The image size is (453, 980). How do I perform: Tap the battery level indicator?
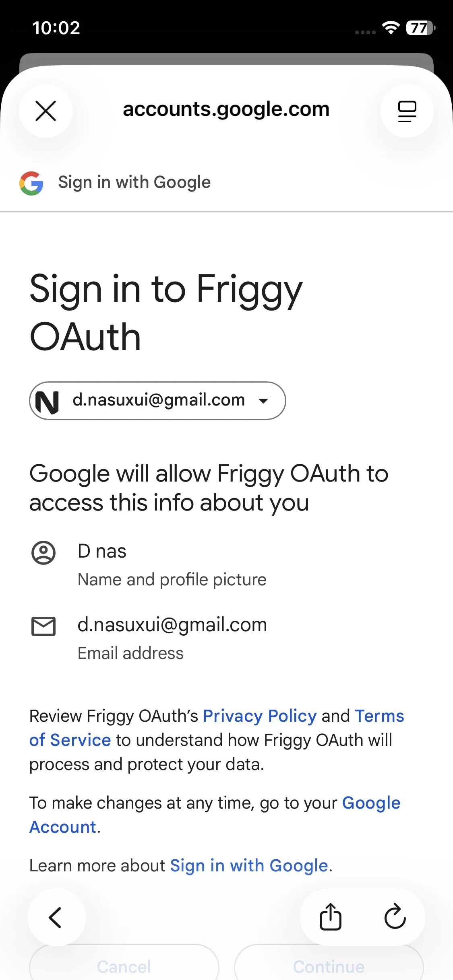pyautogui.click(x=420, y=28)
